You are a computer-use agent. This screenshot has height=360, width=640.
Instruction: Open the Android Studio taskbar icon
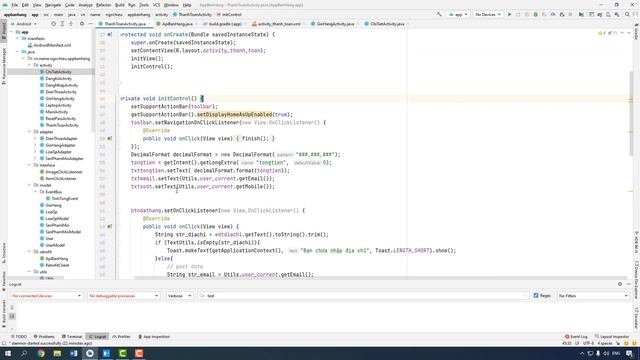[x=90, y=353]
